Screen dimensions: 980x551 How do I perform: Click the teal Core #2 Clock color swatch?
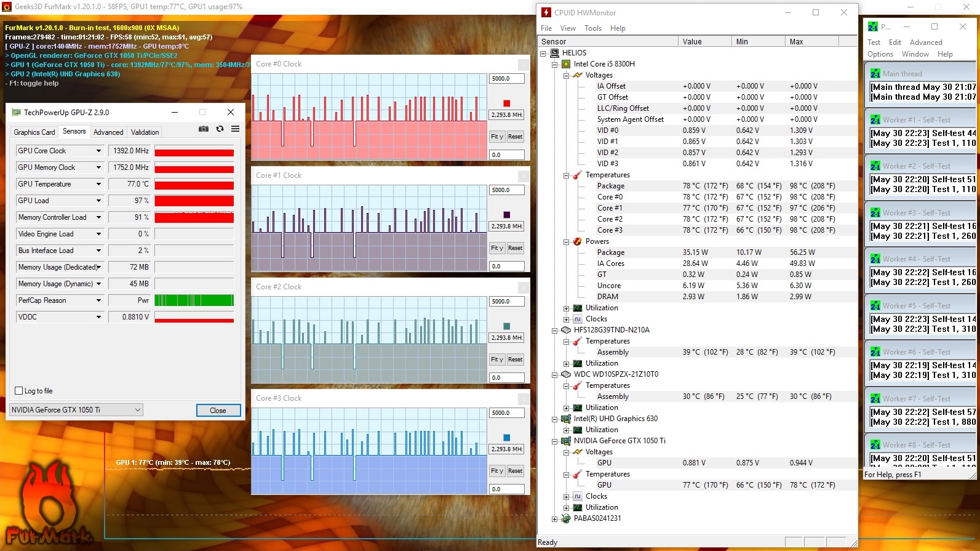click(507, 326)
